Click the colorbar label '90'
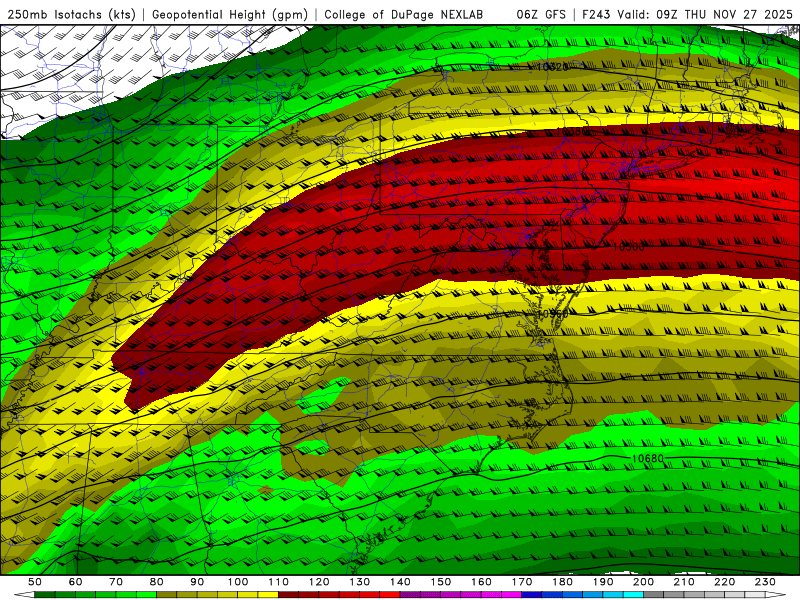800x600 pixels. (x=197, y=582)
